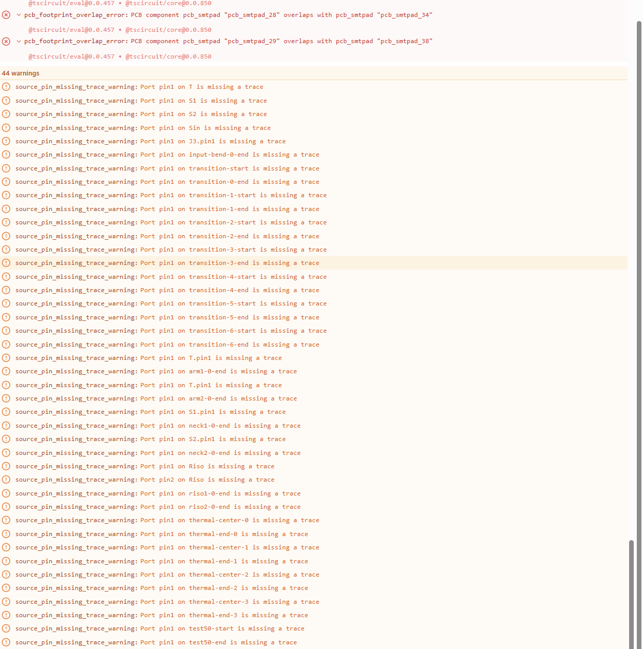Click warning icon for transition-4-start row
Screen dimensions: 644x649
pyautogui.click(x=6, y=277)
